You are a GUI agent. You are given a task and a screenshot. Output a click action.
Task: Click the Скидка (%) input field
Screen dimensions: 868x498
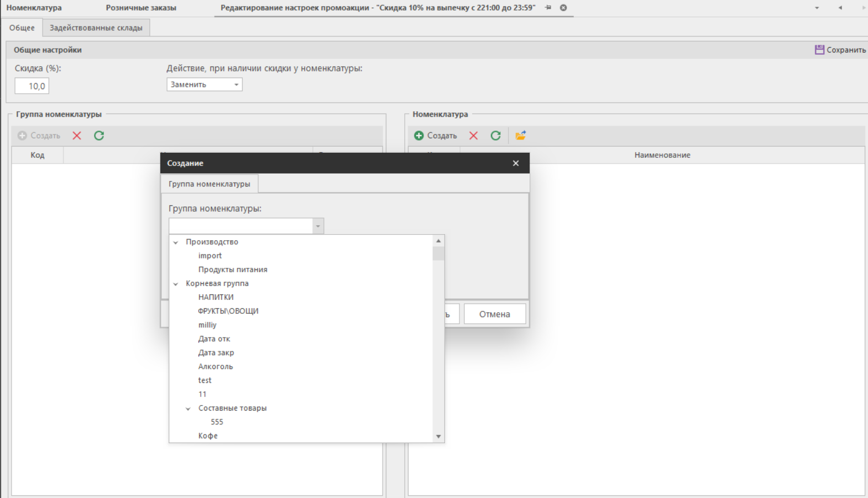tap(32, 86)
